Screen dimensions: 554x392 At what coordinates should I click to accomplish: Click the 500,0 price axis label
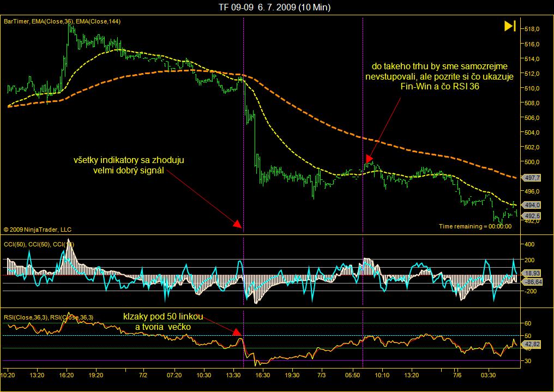point(532,162)
